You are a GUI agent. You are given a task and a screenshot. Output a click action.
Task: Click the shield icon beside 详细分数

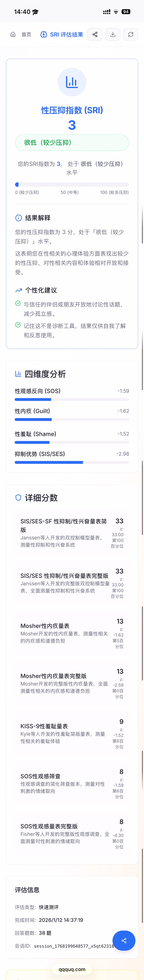(18, 498)
